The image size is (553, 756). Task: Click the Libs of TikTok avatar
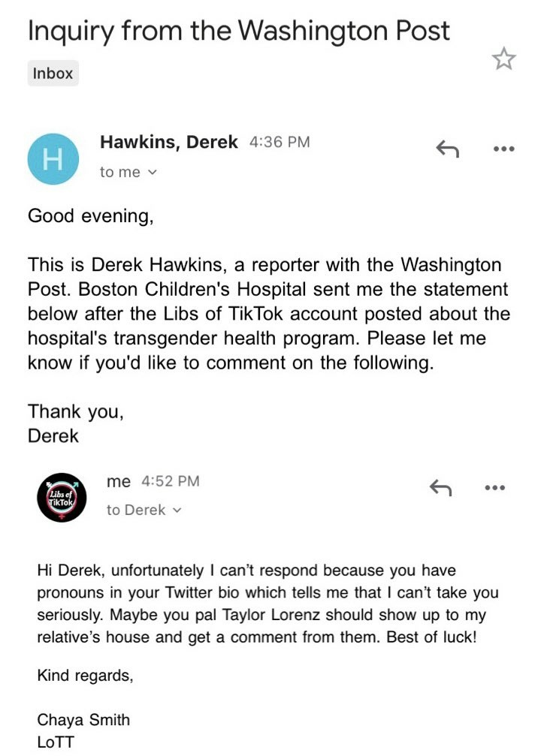(x=62, y=498)
